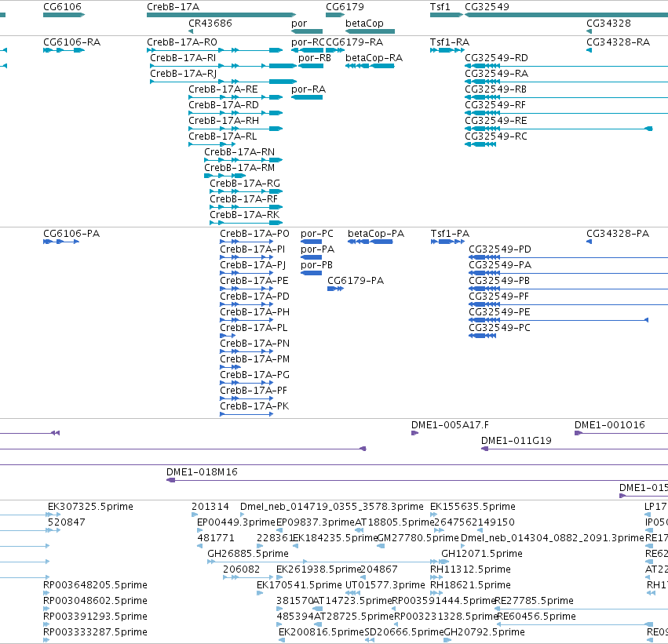The height and width of the screenshot is (644, 668).
Task: Click the EP00449.3prime EST label
Action: pyautogui.click(x=236, y=522)
